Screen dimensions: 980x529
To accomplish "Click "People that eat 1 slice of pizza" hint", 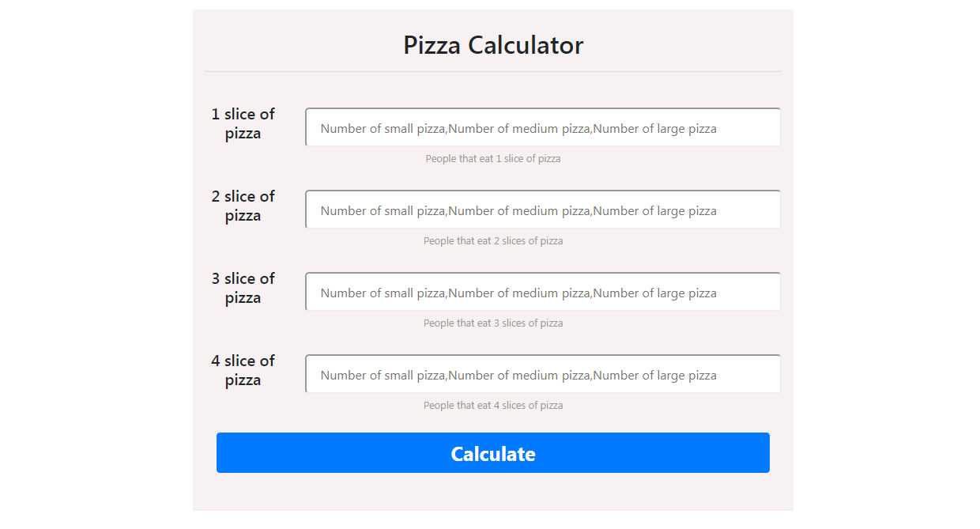I will click(493, 159).
